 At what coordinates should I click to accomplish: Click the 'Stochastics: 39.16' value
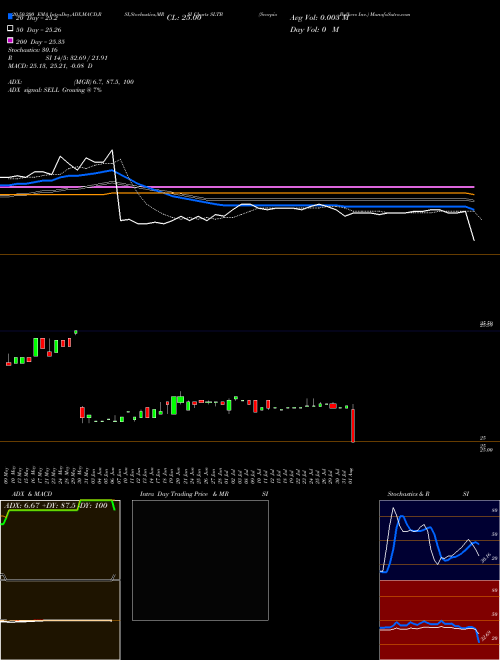(x=33, y=50)
